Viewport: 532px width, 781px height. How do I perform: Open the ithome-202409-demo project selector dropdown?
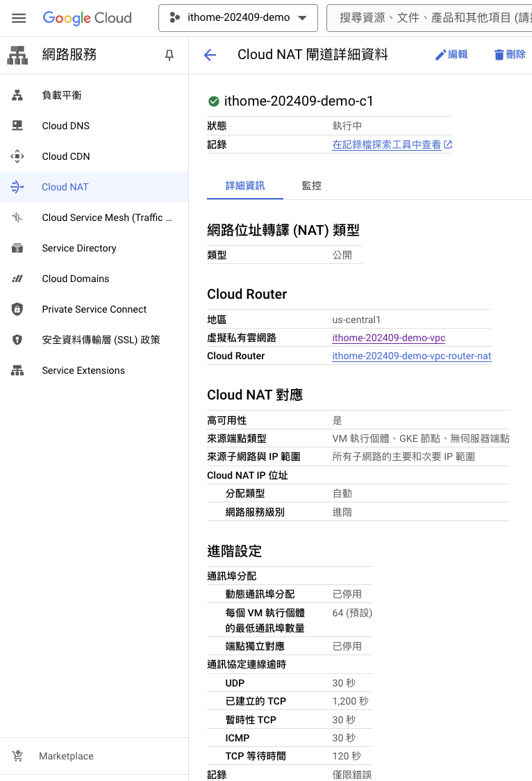click(238, 18)
